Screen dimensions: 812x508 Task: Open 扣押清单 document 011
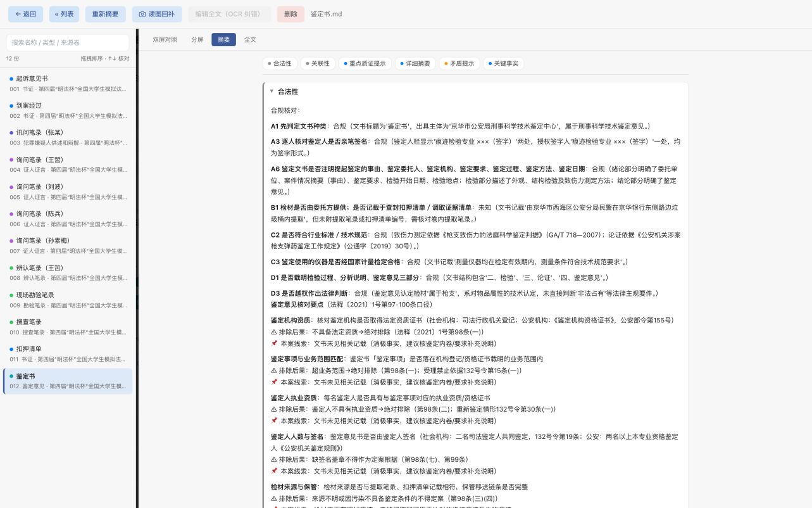click(68, 353)
